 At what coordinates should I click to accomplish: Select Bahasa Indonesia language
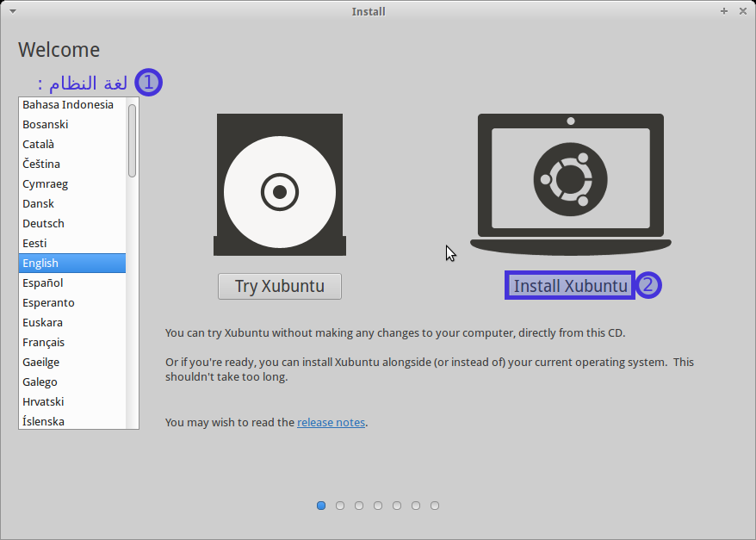pos(72,104)
